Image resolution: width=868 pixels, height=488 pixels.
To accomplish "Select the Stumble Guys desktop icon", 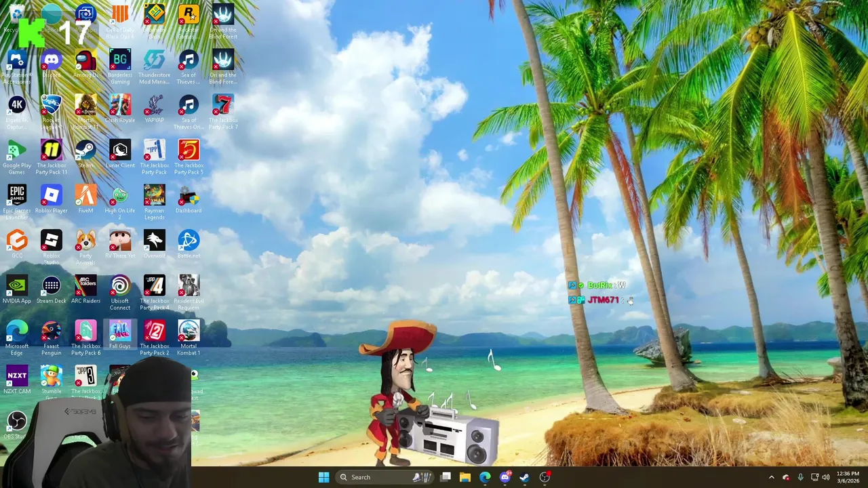I will tap(52, 382).
